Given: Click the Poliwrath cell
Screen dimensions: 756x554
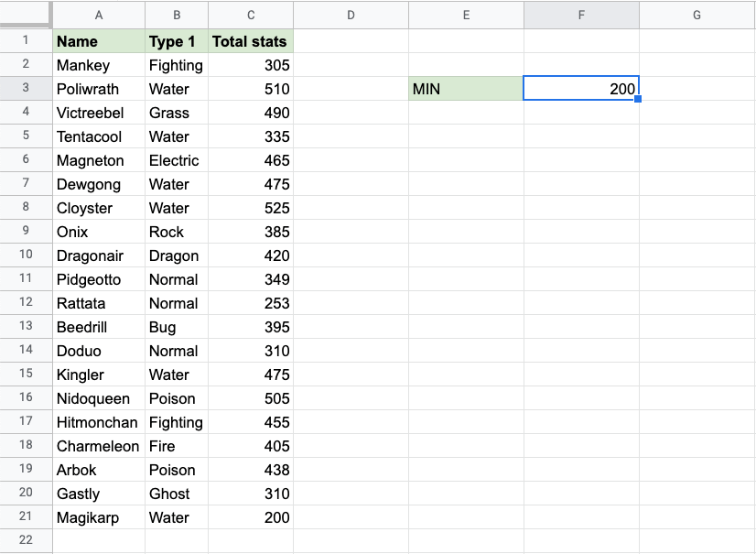Looking at the screenshot, I should 99,89.
